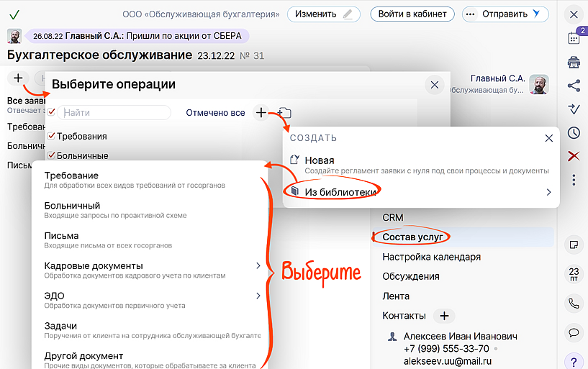
Task: Open the history clock icon
Action: tap(574, 132)
